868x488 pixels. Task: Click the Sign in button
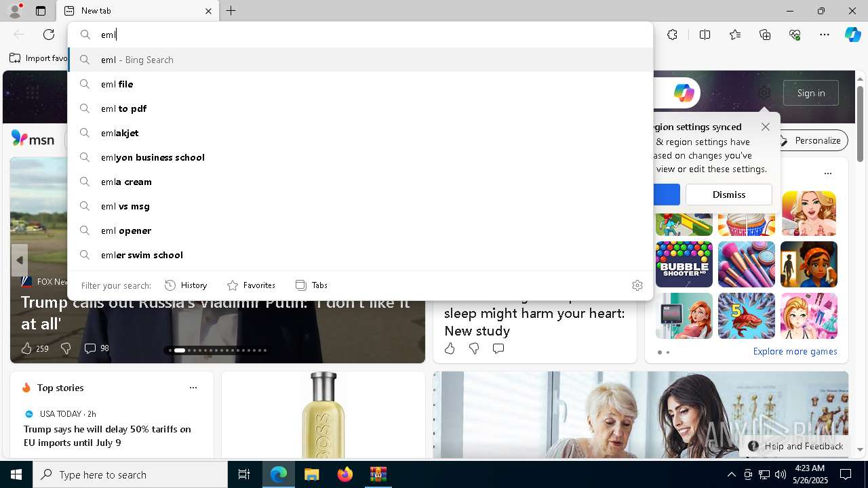[811, 93]
